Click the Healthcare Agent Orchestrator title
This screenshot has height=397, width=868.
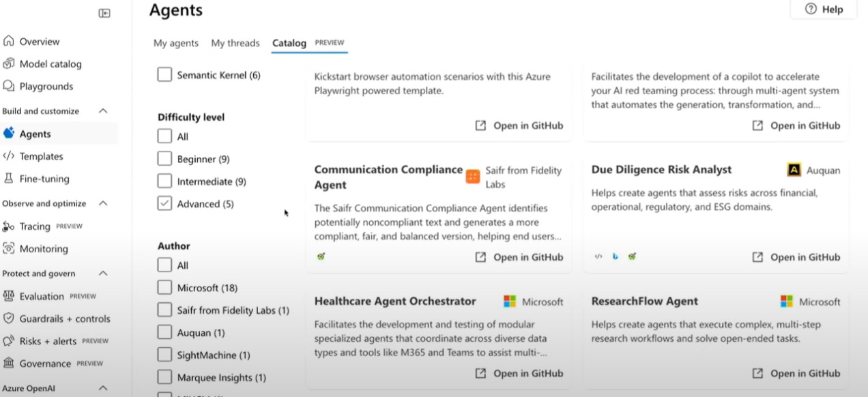(x=395, y=302)
